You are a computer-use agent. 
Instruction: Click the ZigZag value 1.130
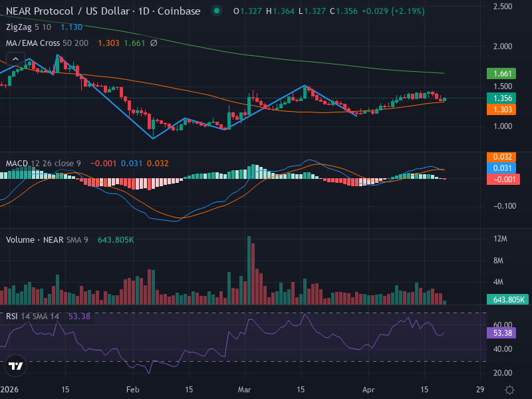coord(72,27)
